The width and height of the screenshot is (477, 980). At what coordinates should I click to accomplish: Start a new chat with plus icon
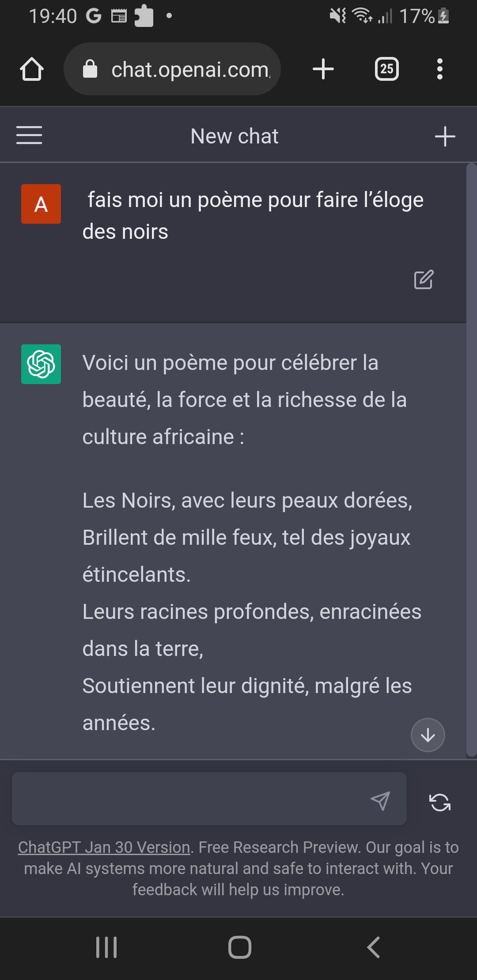(x=445, y=136)
